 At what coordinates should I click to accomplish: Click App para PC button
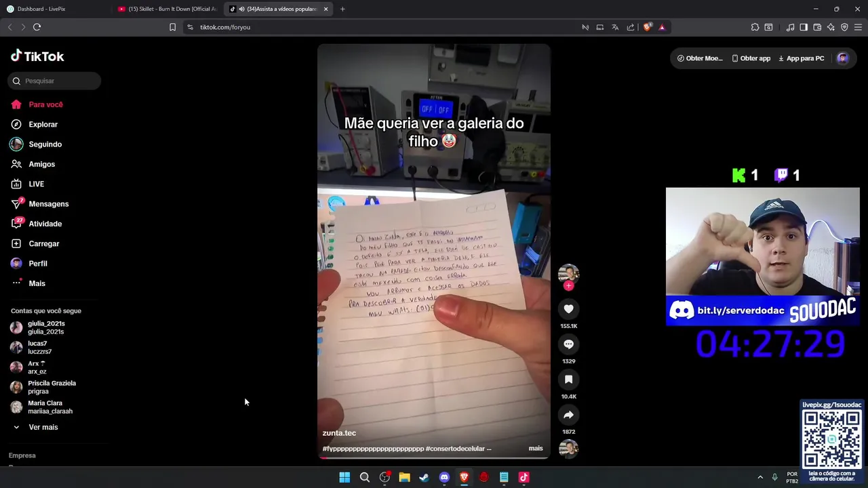coord(801,58)
